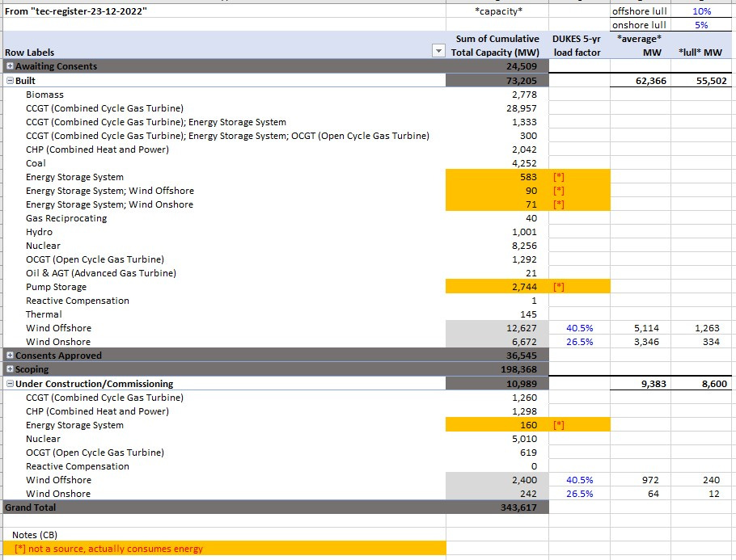Expand the Awaiting Consents group
Viewport: 736px width, 560px height.
tap(10, 66)
